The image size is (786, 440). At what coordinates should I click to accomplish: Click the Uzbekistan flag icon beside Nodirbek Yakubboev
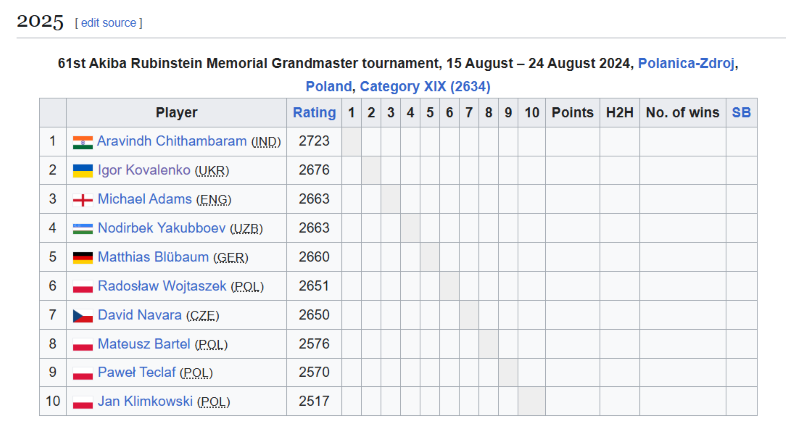[83, 229]
